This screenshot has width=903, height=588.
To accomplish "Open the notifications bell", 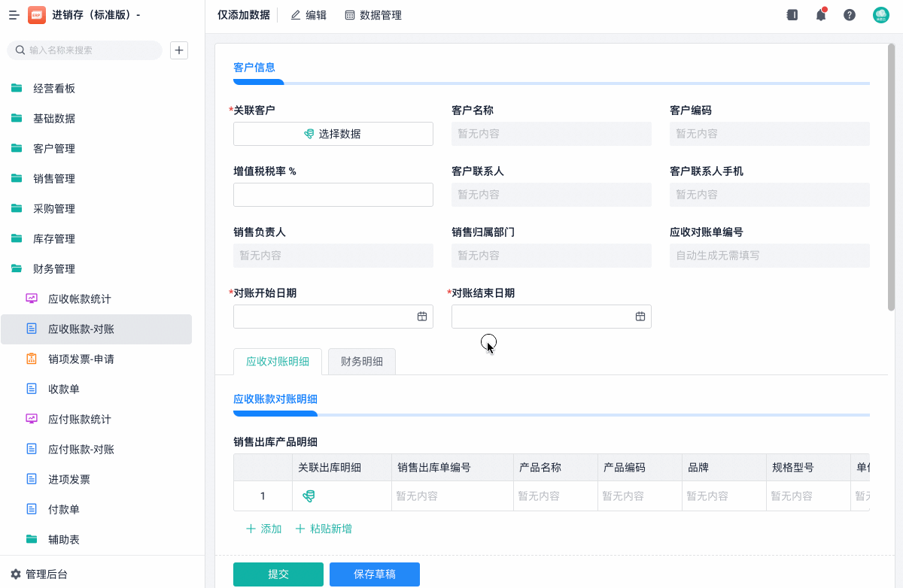I will point(821,15).
